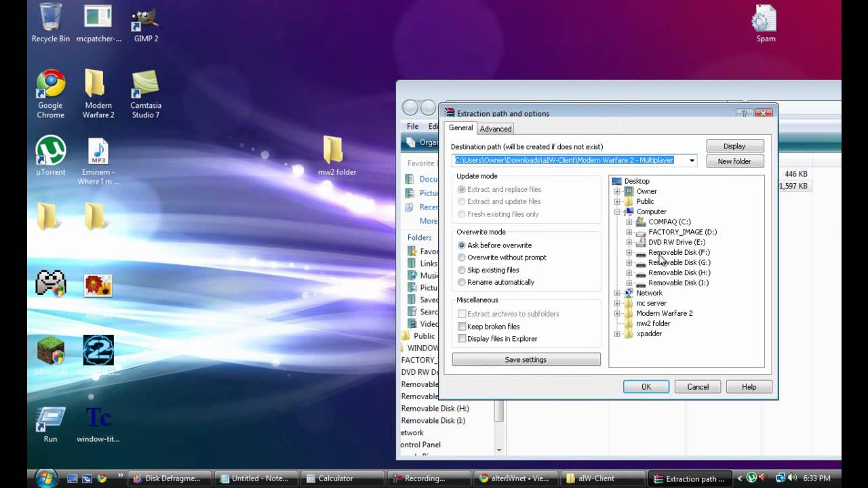Select DVD RW Drive (E:) in tree

[677, 242]
